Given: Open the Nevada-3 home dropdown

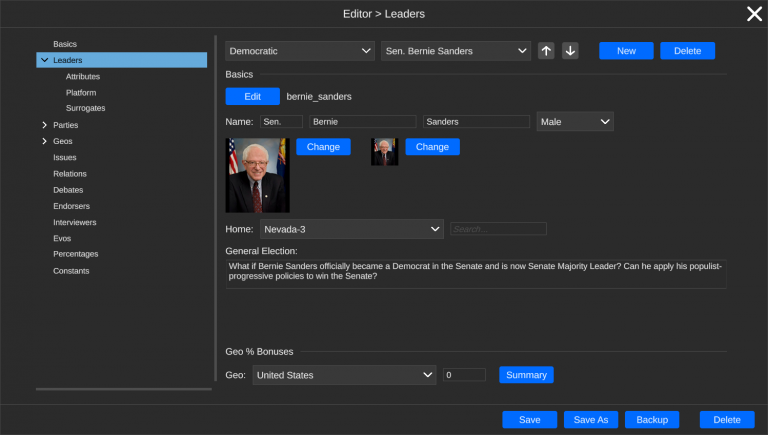Looking at the screenshot, I should (x=351, y=229).
